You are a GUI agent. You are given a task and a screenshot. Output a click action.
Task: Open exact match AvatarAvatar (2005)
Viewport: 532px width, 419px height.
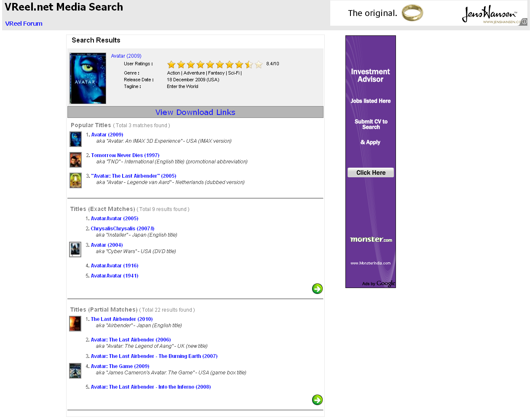[x=115, y=219]
